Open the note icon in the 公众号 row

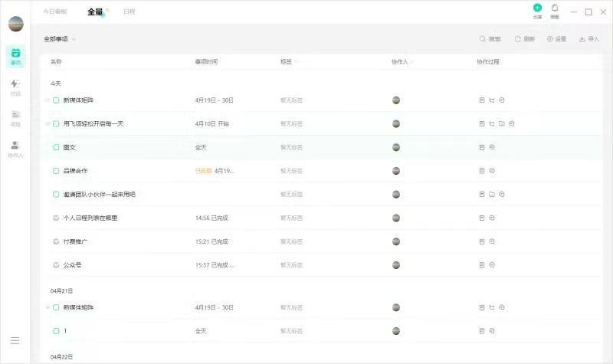(x=482, y=264)
